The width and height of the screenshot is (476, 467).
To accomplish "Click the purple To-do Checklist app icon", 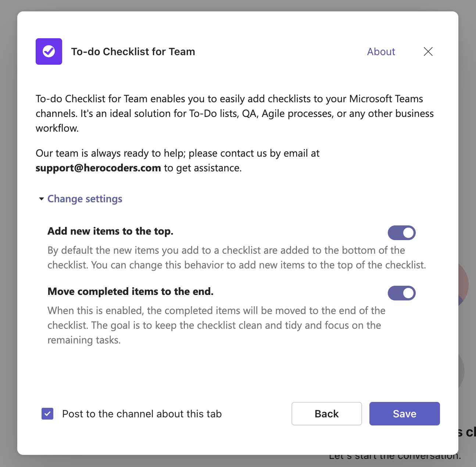I will [49, 51].
